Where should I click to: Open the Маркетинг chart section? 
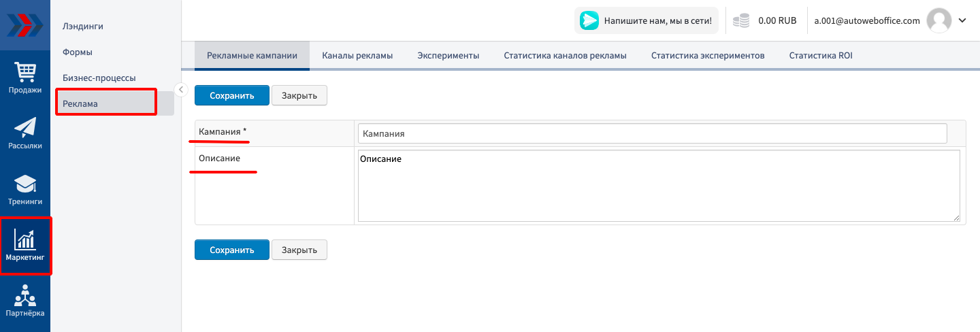(x=25, y=245)
